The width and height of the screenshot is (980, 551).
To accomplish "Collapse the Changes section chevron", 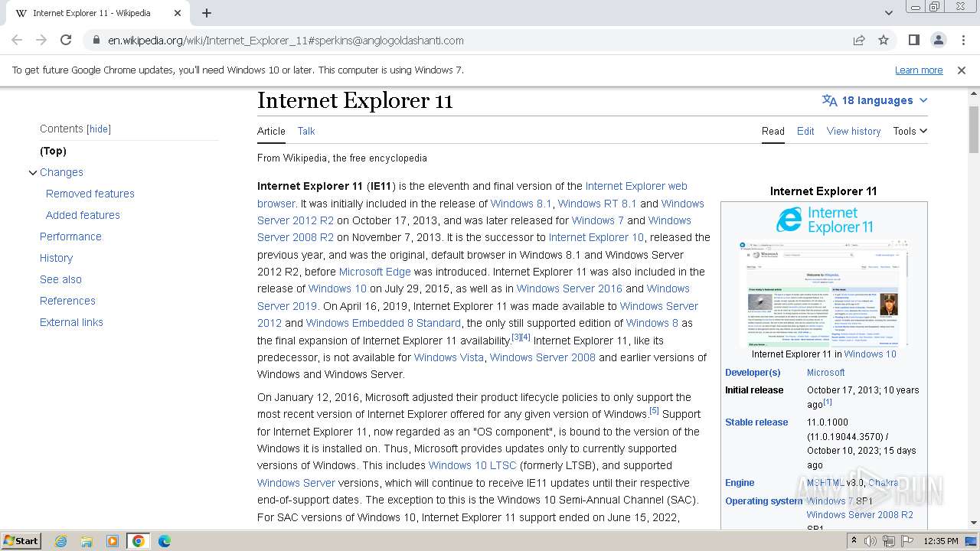I will (x=33, y=173).
